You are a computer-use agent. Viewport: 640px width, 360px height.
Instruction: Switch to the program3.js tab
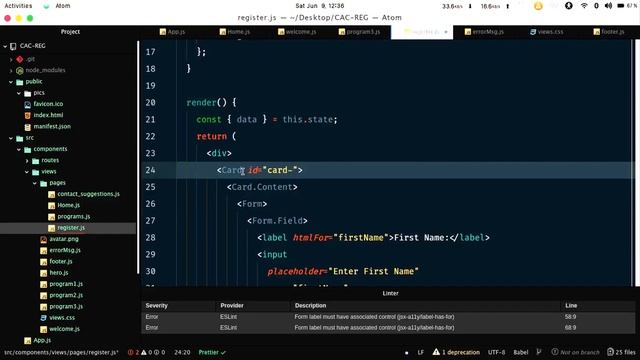click(359, 32)
